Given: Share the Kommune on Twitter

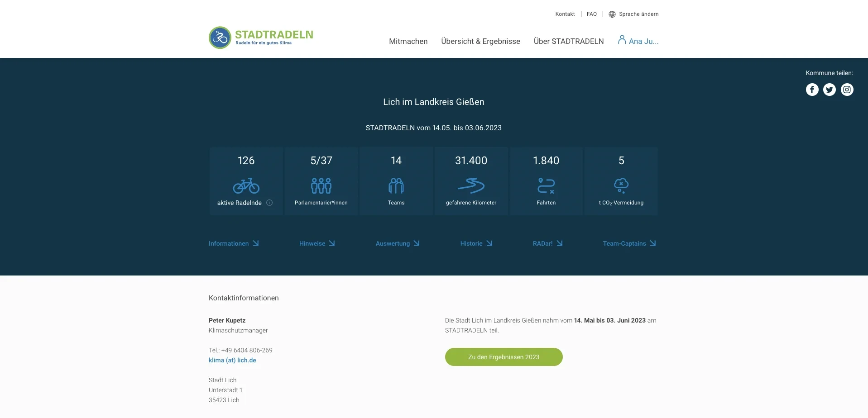Looking at the screenshot, I should coord(830,90).
